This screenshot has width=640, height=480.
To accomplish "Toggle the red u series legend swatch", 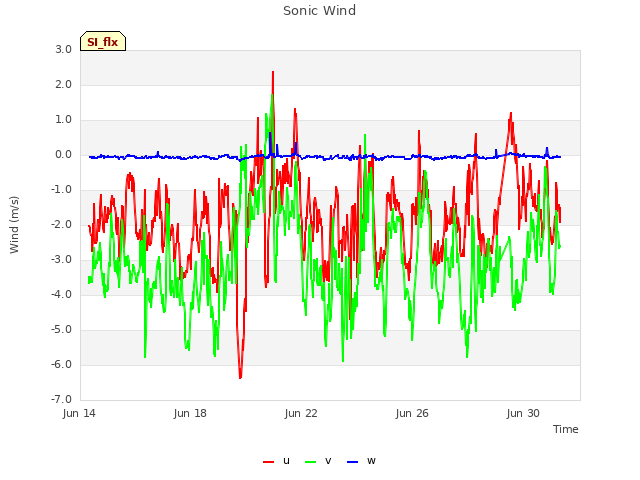I will point(269,462).
